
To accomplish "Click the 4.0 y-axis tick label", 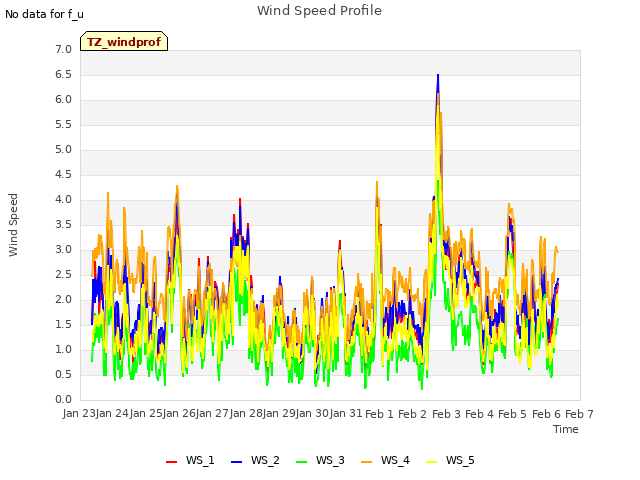I will 63,200.
